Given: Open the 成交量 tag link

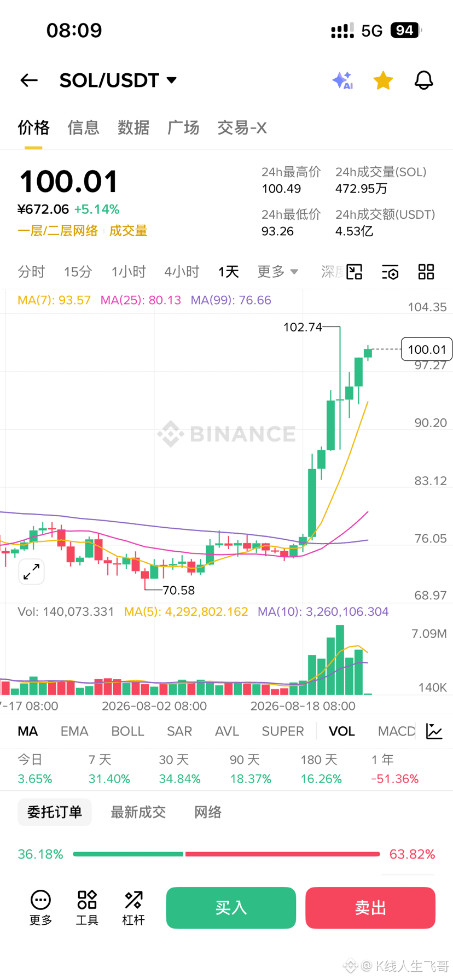Looking at the screenshot, I should (x=128, y=231).
